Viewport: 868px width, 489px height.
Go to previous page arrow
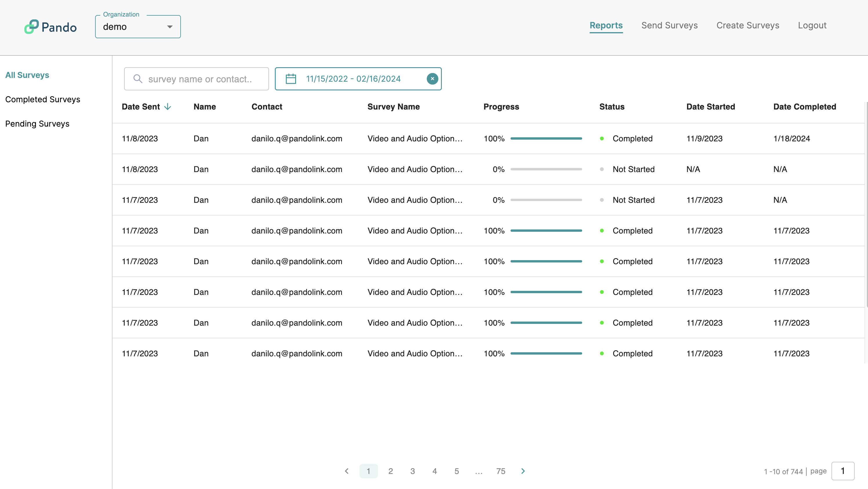[347, 471]
